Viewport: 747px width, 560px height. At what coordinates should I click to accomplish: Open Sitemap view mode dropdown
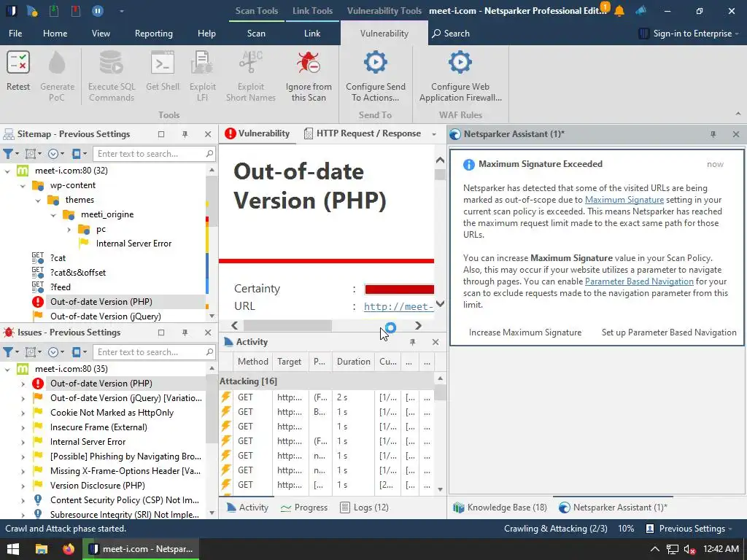click(79, 154)
